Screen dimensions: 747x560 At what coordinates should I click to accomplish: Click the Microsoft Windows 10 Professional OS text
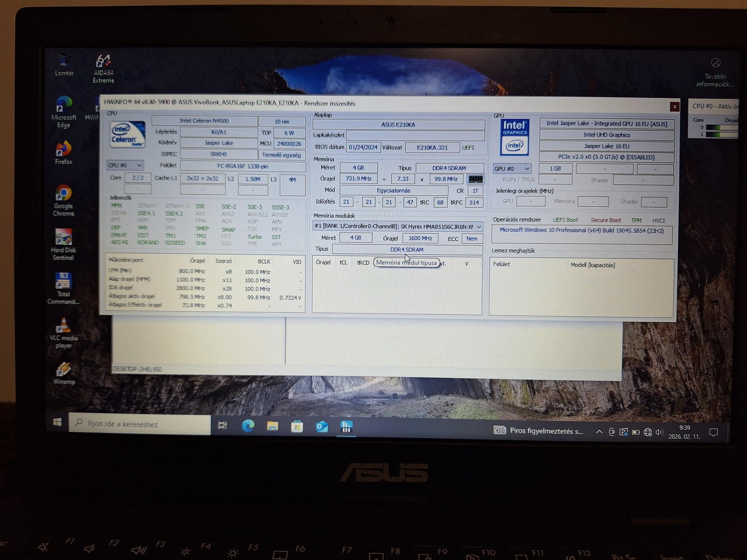point(581,230)
